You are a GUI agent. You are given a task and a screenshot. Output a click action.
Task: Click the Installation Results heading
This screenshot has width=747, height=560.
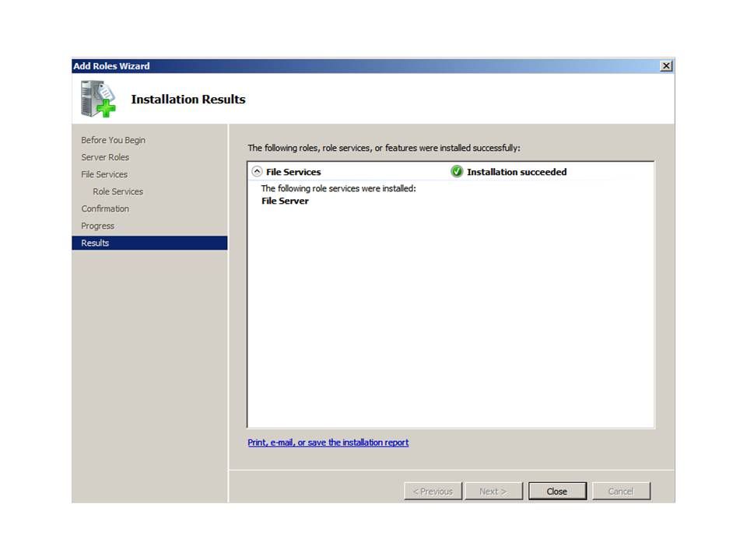tap(188, 100)
